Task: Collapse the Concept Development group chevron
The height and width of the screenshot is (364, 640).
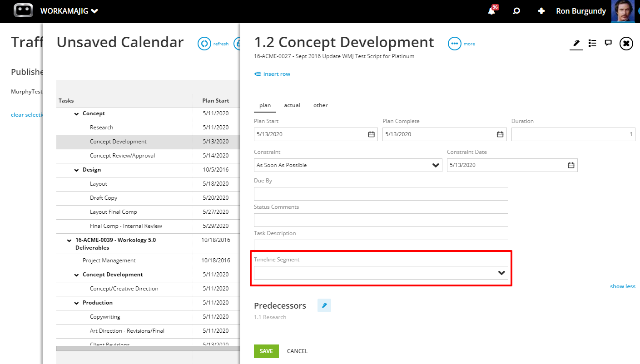Action: coord(76,275)
